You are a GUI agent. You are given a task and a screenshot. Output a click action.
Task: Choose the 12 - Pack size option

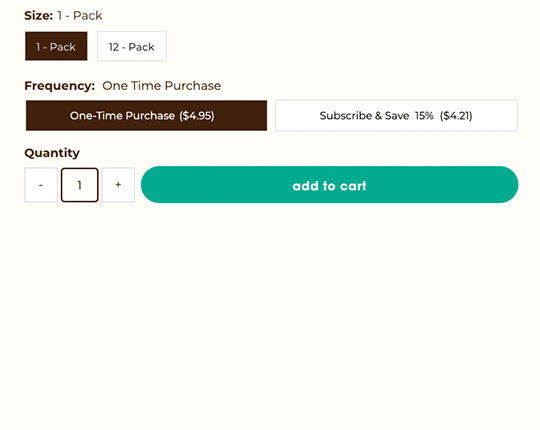pos(132,46)
